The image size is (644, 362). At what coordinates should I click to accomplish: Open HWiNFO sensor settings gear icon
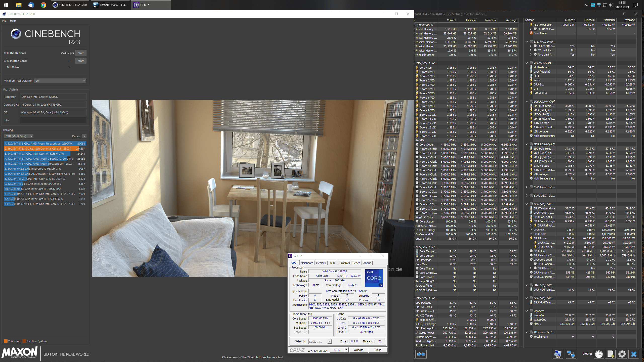click(622, 354)
